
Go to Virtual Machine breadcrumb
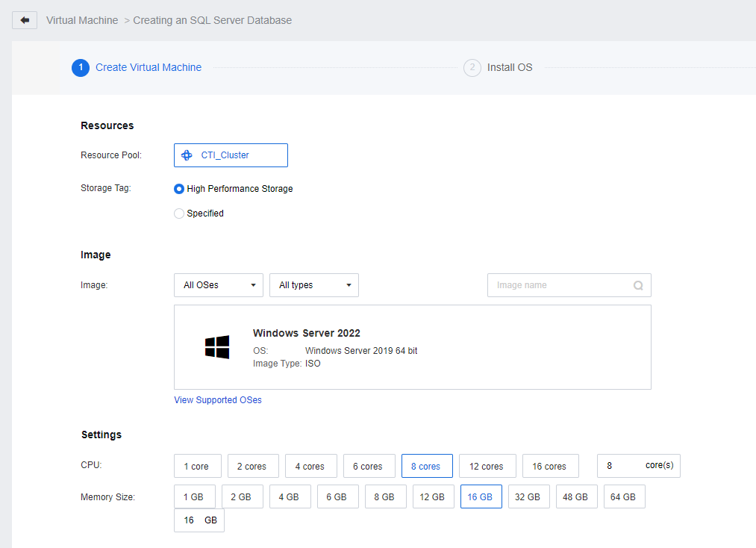tap(82, 20)
